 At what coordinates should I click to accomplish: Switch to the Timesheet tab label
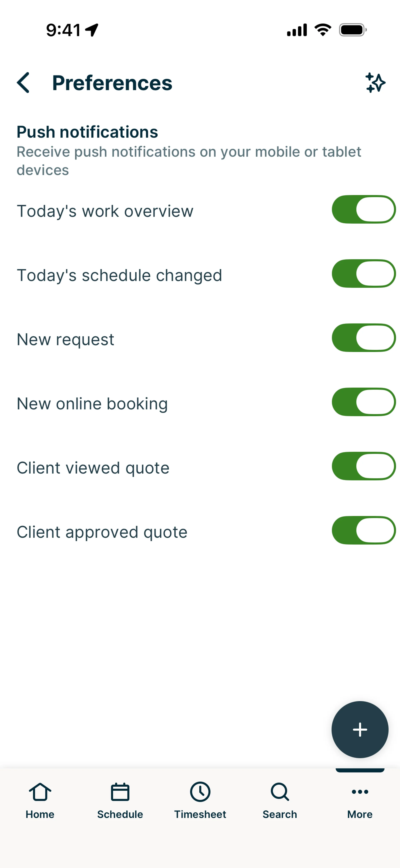tap(200, 814)
